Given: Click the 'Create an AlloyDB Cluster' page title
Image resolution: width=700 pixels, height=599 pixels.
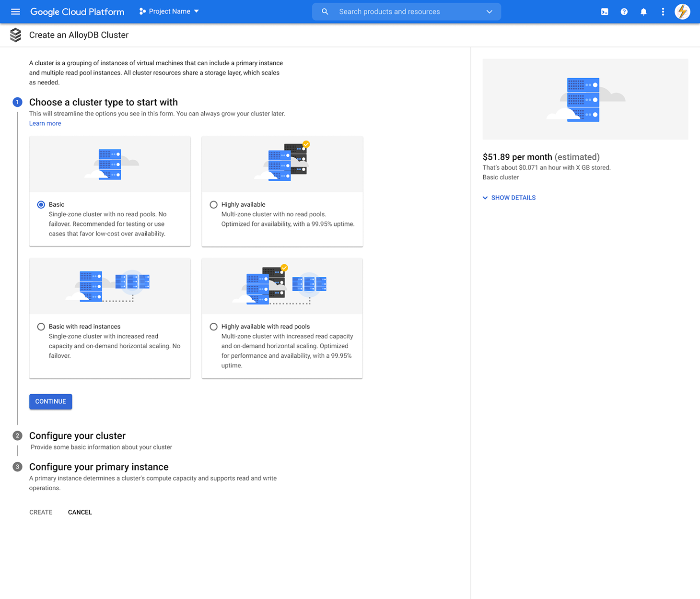Looking at the screenshot, I should point(79,35).
